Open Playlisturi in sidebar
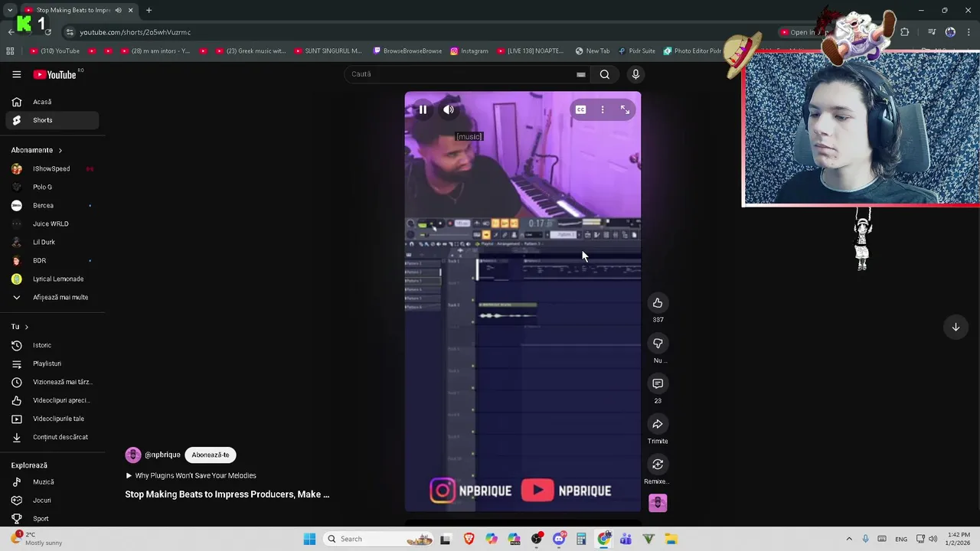Viewport: 980px width, 551px height. pyautogui.click(x=52, y=364)
